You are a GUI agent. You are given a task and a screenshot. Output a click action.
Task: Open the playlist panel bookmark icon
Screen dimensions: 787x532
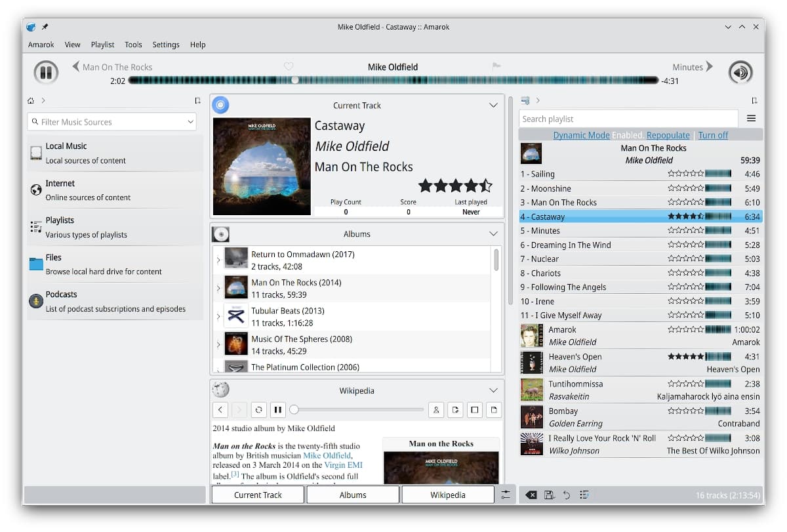point(754,100)
